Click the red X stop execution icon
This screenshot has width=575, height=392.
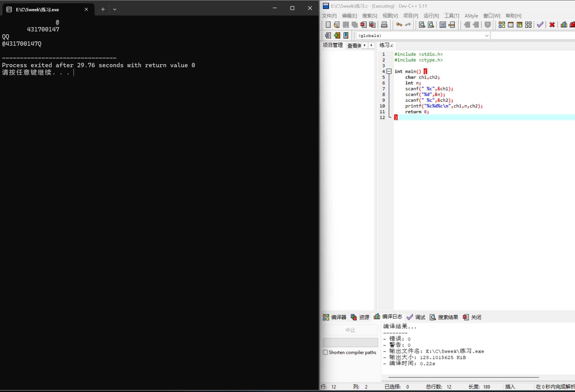552,25
